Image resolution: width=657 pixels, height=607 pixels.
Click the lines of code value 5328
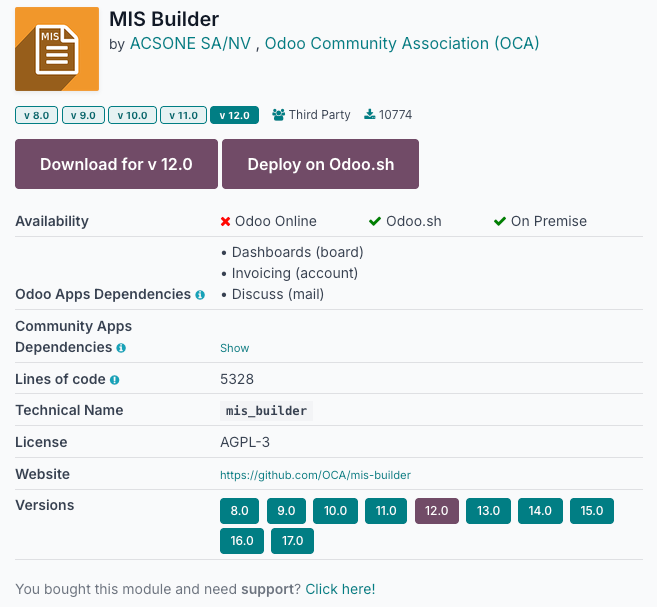pyautogui.click(x=237, y=379)
